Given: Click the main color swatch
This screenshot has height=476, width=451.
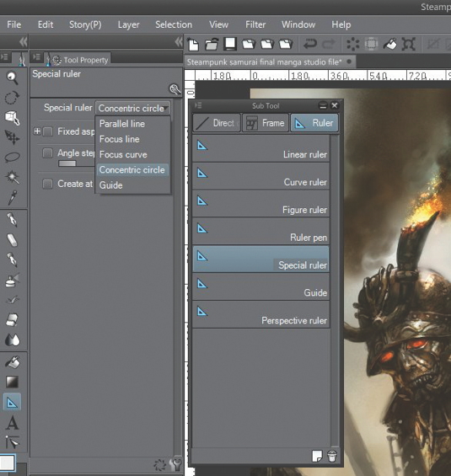Looking at the screenshot, I should (x=7, y=463).
